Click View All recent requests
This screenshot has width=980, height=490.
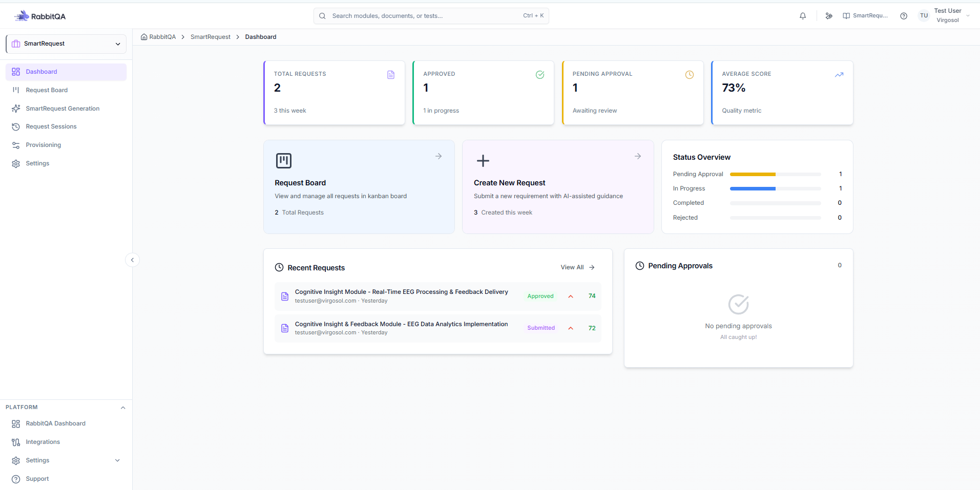coord(577,267)
